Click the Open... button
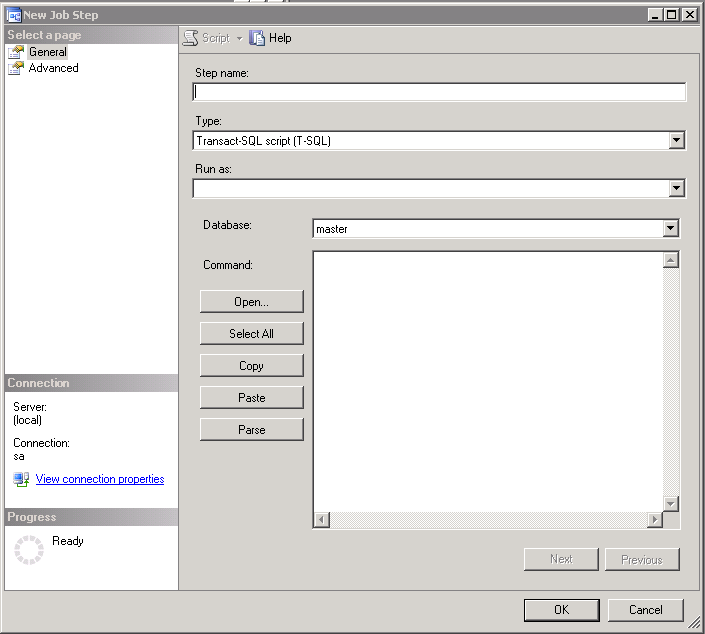The width and height of the screenshot is (705, 634). (252, 302)
